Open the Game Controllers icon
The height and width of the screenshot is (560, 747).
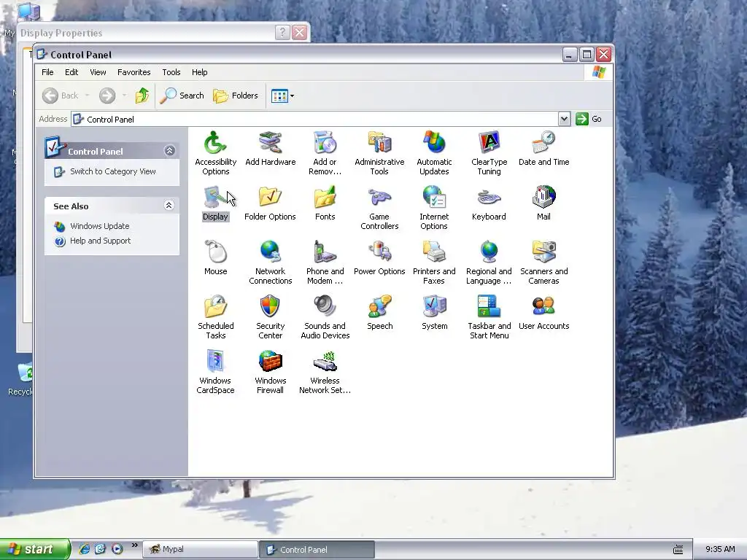(x=379, y=197)
